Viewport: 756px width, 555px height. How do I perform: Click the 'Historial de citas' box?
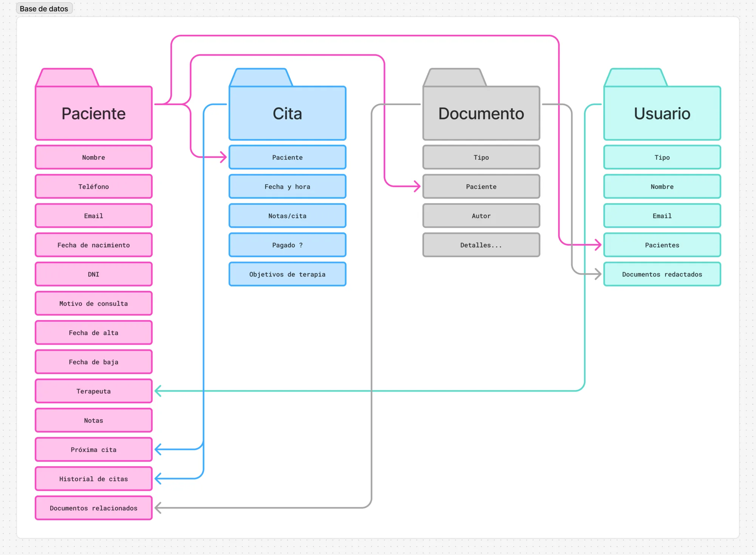(94, 479)
